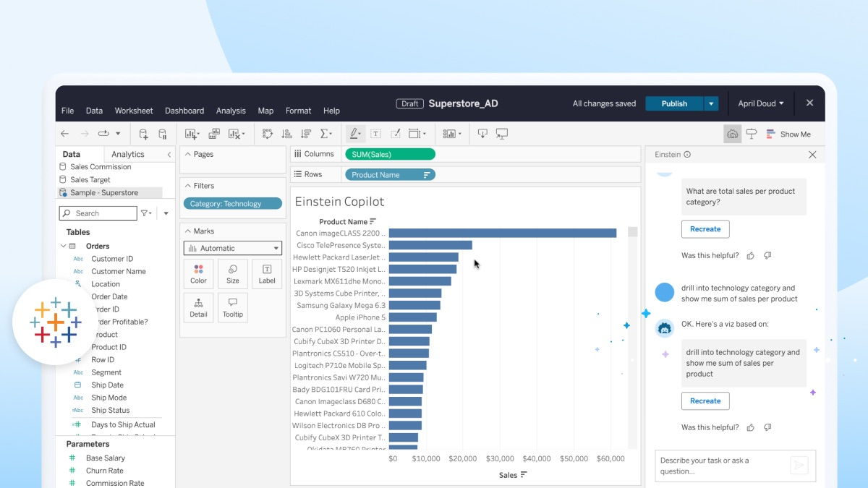Toggle the Show Me panel

click(791, 134)
